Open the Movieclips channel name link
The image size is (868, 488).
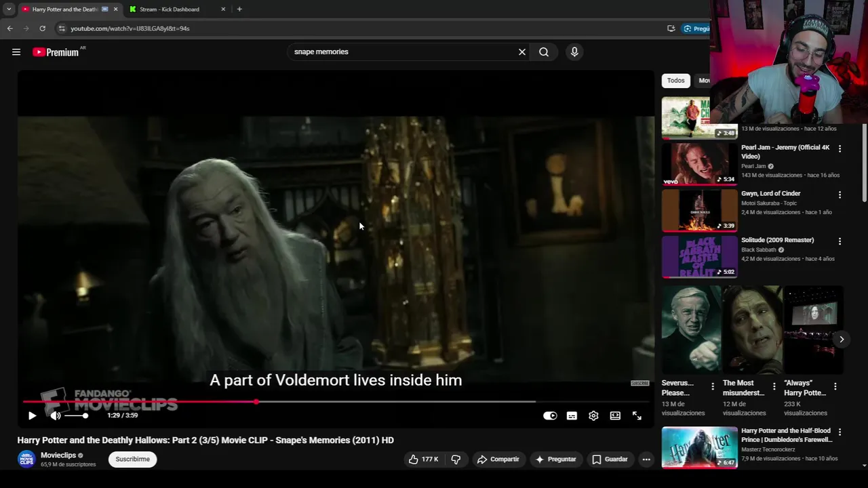tap(58, 455)
